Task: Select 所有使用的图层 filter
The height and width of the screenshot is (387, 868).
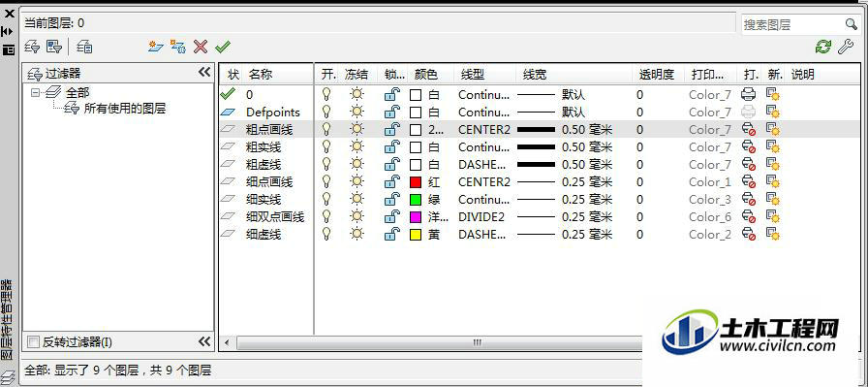Action: [125, 109]
